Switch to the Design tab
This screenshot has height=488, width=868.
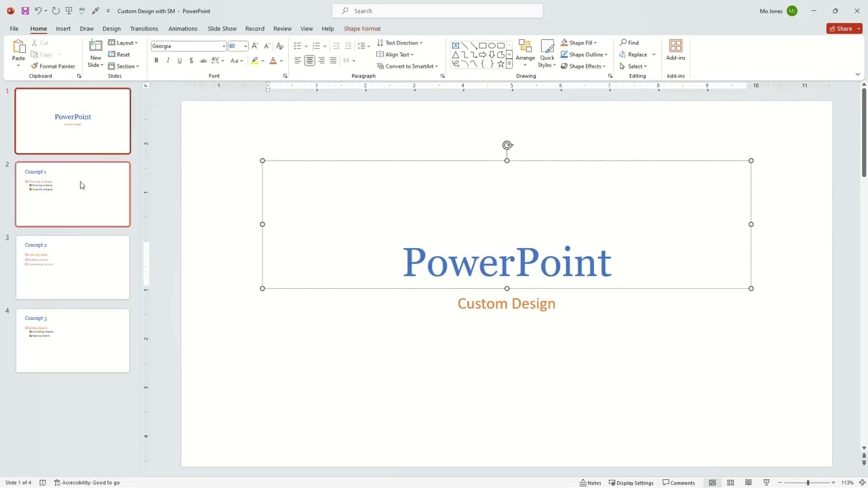(x=111, y=28)
